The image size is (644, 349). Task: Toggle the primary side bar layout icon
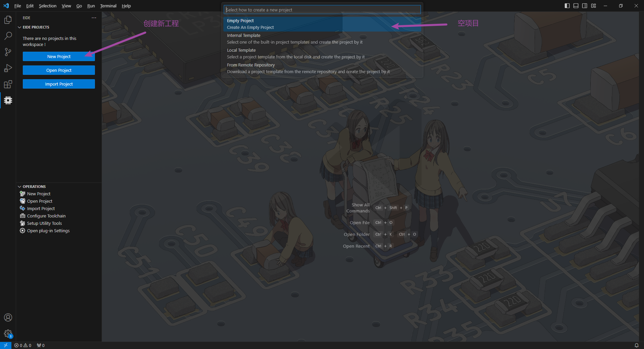coord(567,6)
